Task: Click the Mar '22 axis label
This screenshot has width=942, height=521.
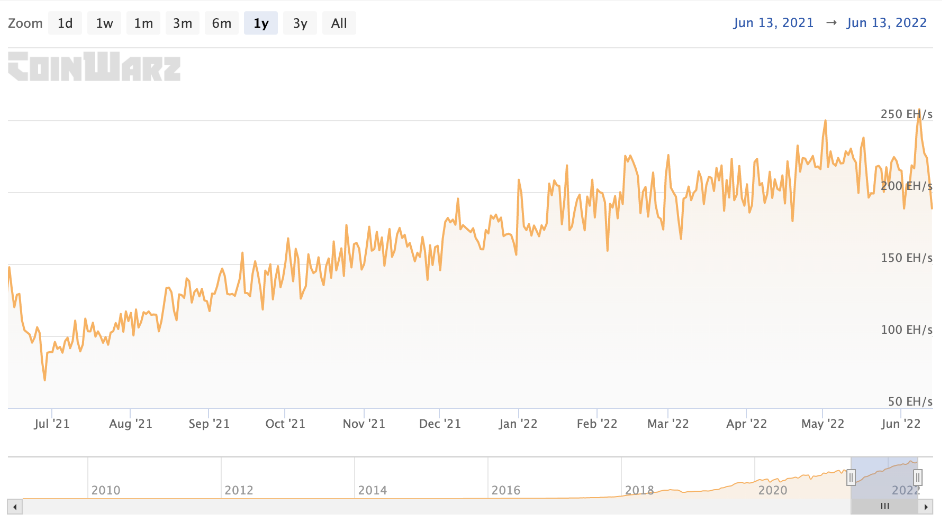Action: tap(667, 424)
